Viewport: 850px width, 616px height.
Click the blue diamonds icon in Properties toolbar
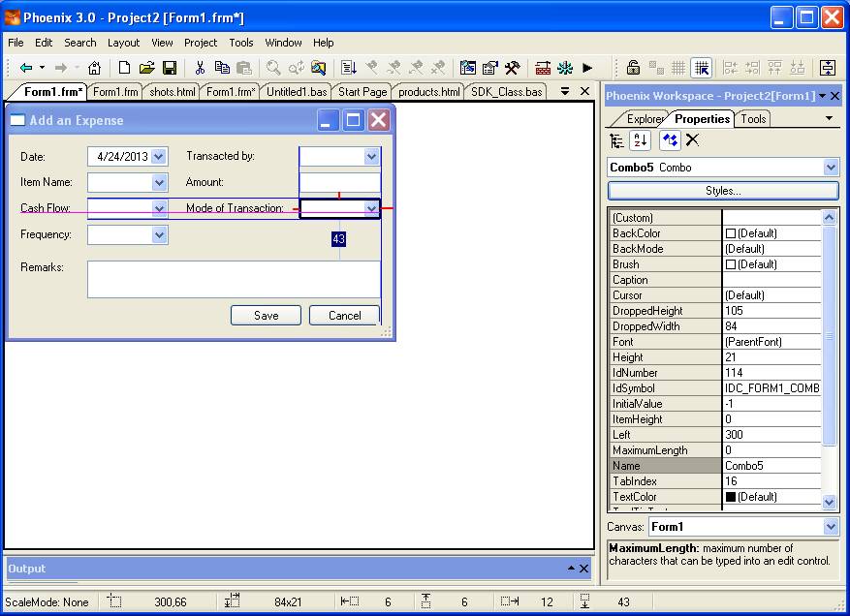[670, 140]
